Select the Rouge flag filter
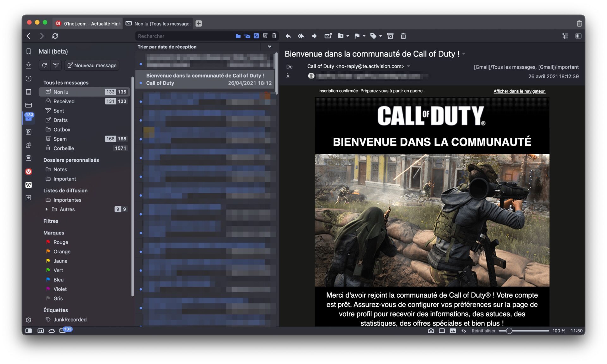The width and height of the screenshot is (607, 364). (x=84, y=242)
